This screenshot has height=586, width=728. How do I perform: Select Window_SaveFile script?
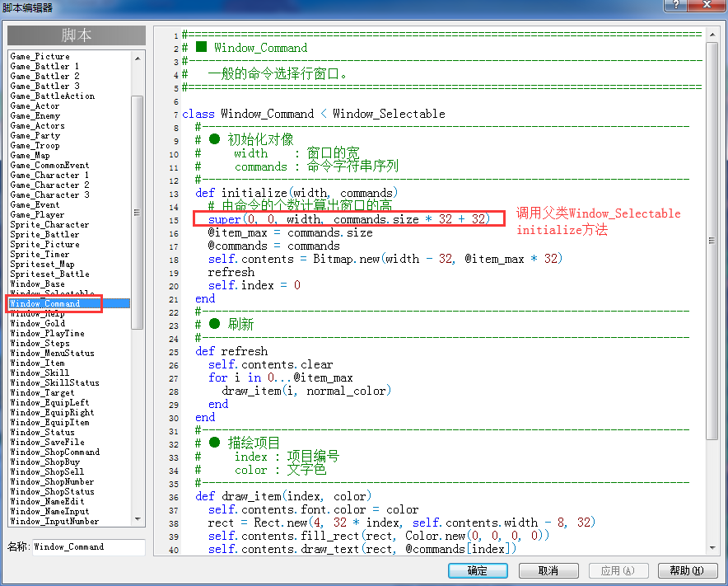48,442
